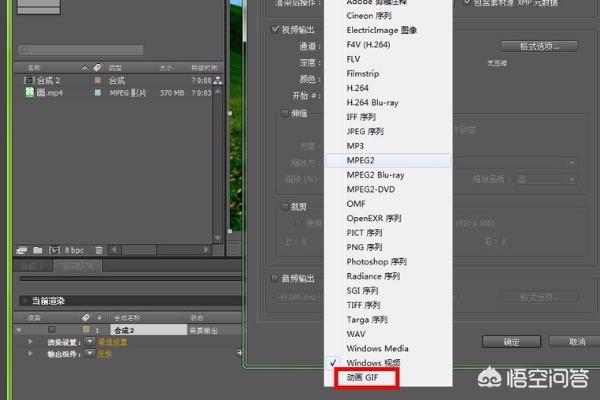Open the 缩放品质 stretch quality dropdown

546,179
